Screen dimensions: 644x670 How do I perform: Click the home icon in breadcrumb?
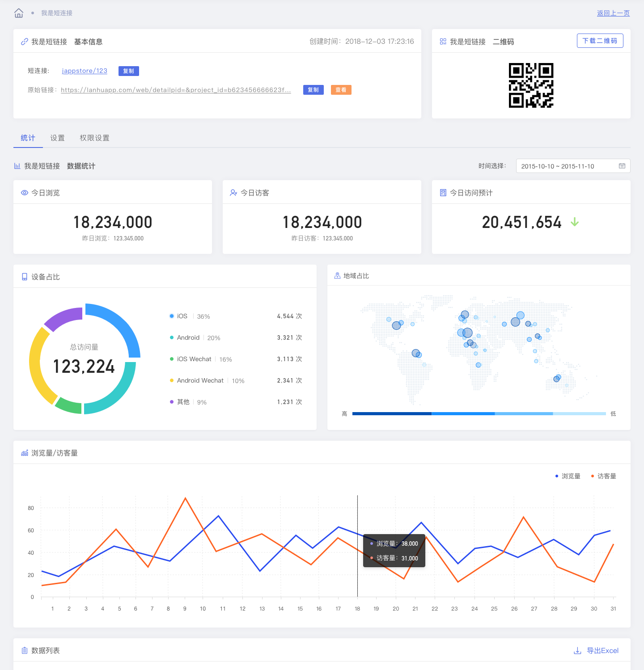(x=19, y=13)
